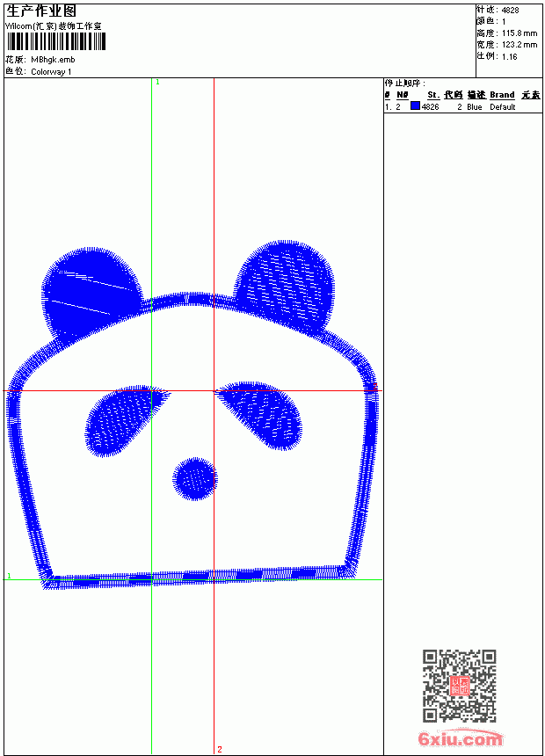Select the file name MBhgk.emb
Screen dimensions: 545x756
click(x=53, y=60)
